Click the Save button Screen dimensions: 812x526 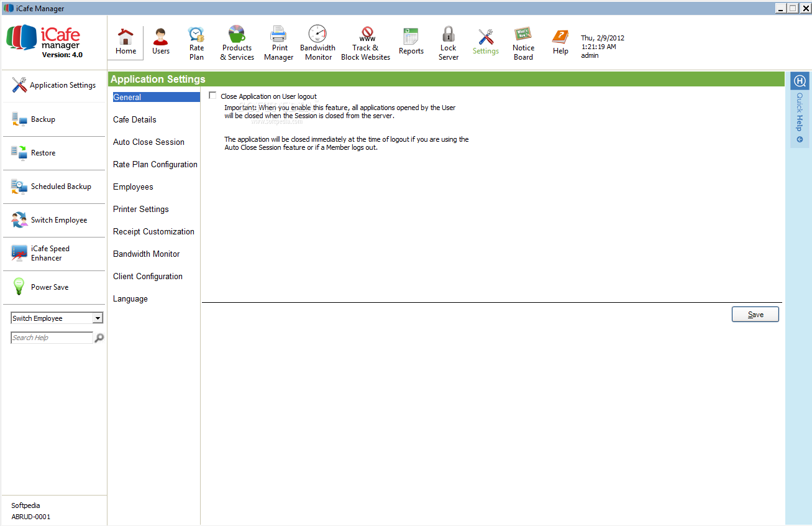[755, 315]
